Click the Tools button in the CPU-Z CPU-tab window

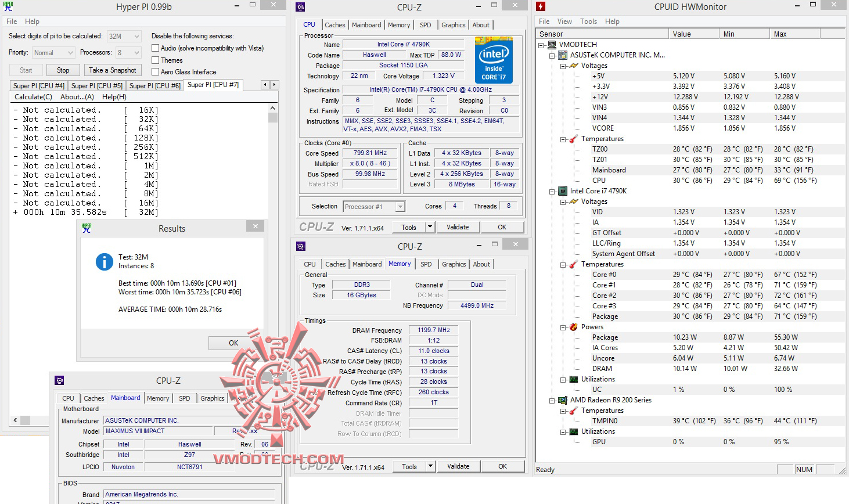409,227
